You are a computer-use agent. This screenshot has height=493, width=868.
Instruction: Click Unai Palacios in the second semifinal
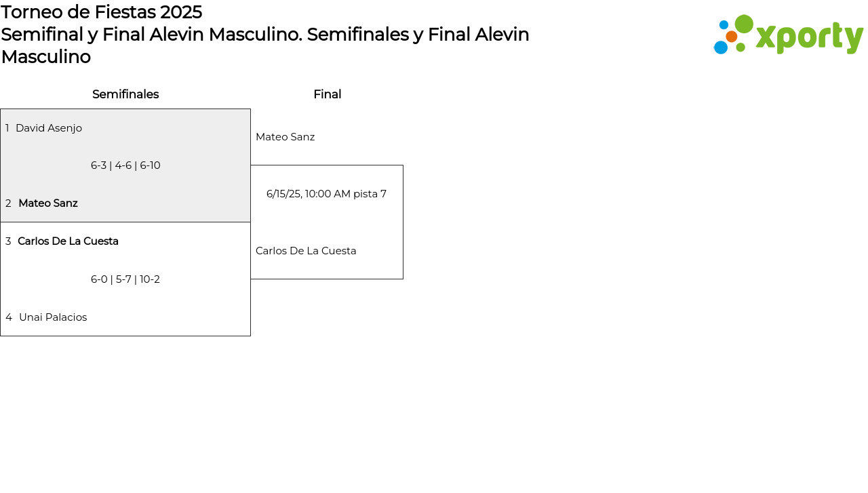tap(53, 317)
